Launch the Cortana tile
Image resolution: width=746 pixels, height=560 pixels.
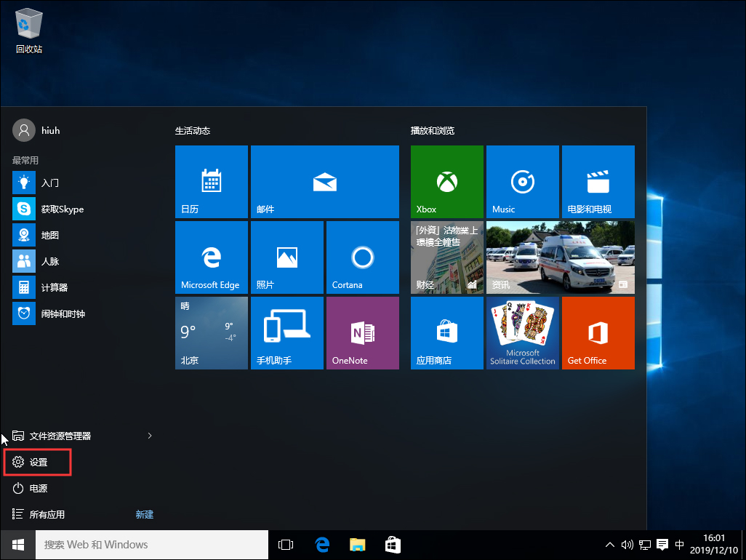coord(361,257)
